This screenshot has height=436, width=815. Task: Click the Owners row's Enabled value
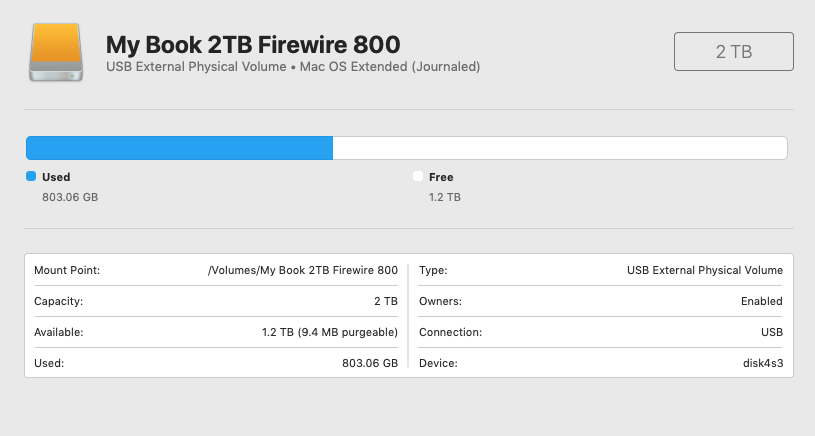[x=761, y=301]
